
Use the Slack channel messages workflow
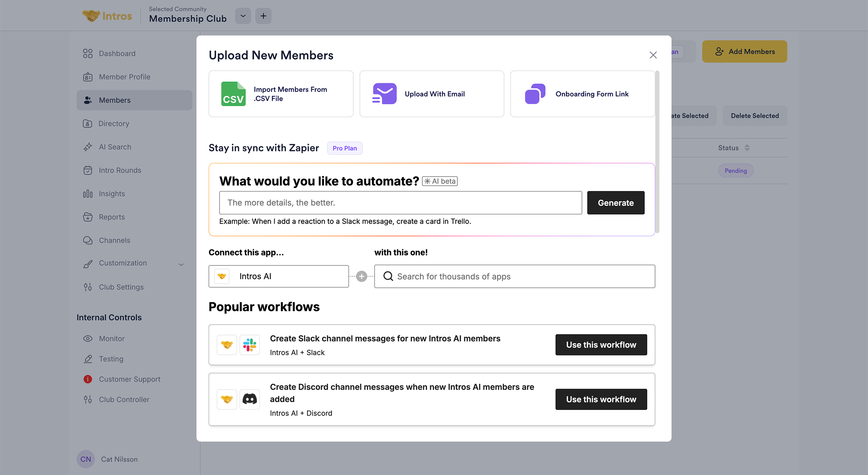(601, 345)
